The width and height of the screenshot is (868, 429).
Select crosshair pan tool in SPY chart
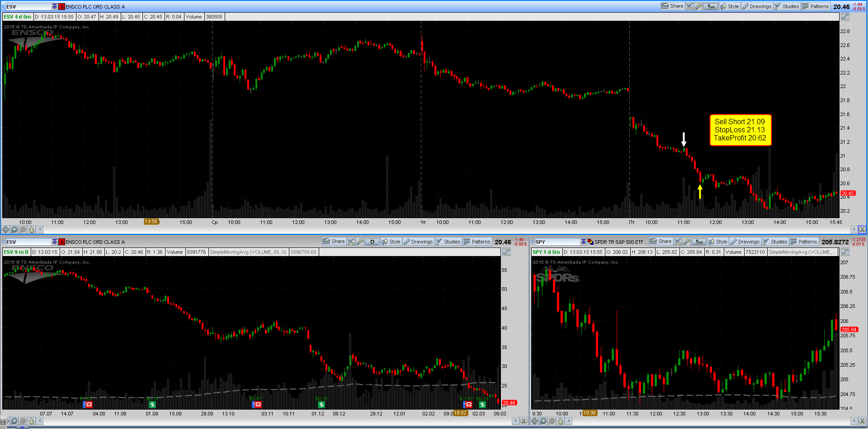(x=535, y=421)
